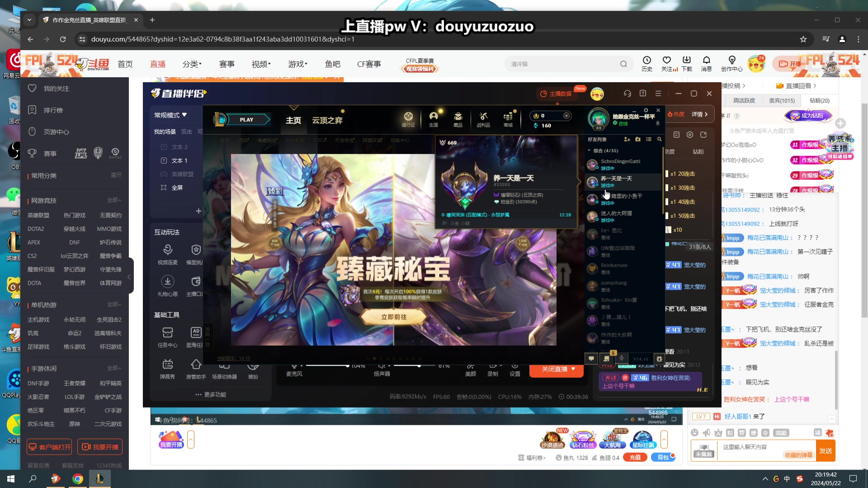Open the help question-mark icon in 直播伴侣
Image resolution: width=868 pixels, height=488 pixels.
pos(643,94)
